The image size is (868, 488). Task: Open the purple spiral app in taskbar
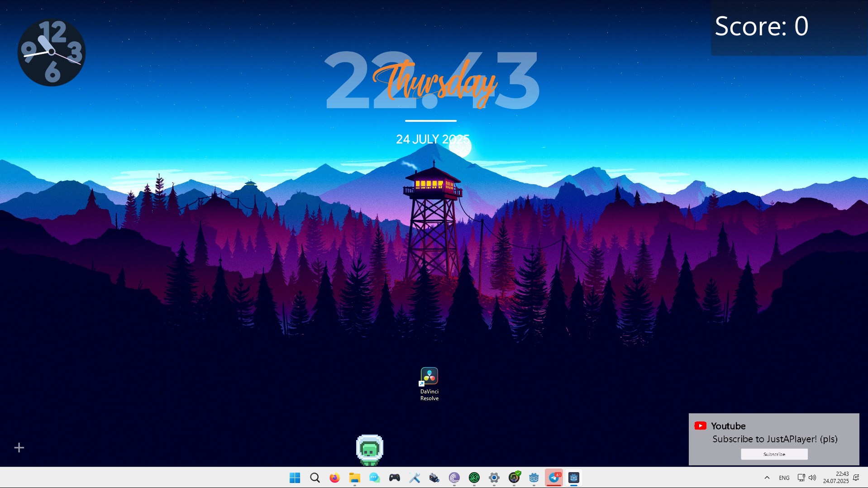point(454,478)
